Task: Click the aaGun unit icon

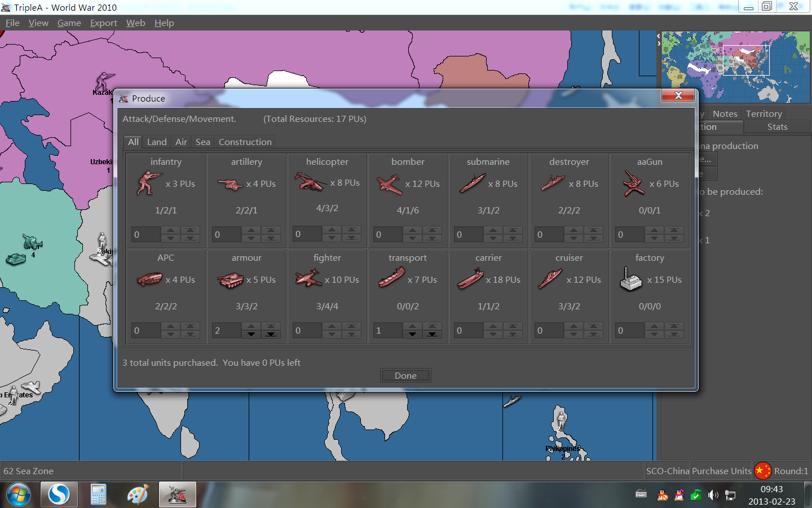Action: coord(633,184)
